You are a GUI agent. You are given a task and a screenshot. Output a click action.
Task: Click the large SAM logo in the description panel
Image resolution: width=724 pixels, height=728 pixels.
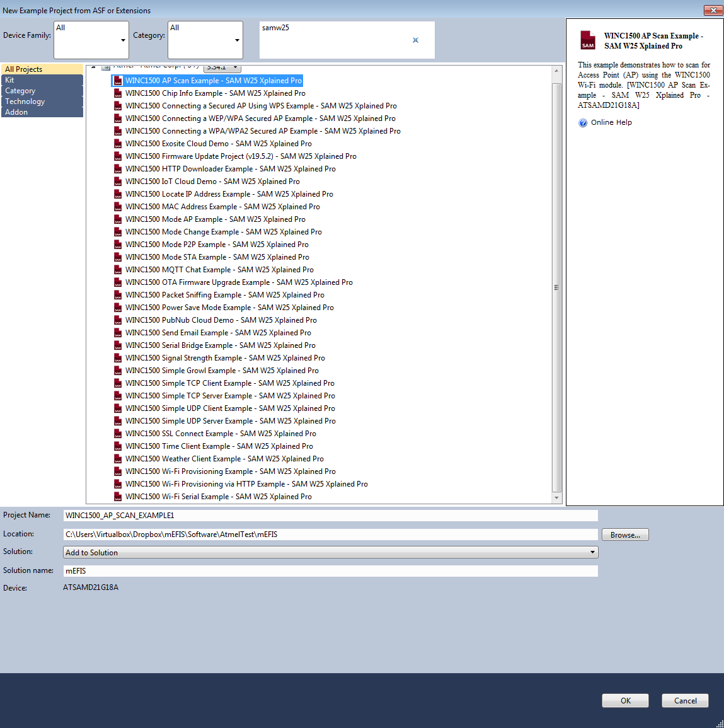point(587,40)
